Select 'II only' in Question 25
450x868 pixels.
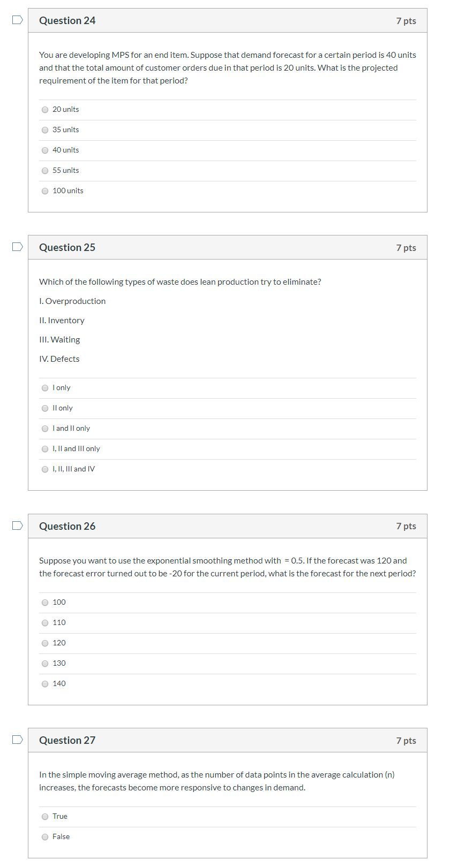45,408
